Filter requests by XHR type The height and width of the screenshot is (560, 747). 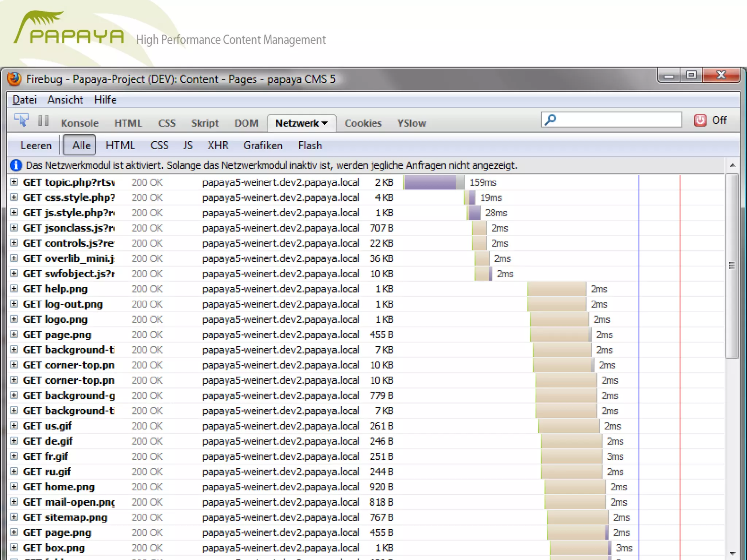coord(218,145)
